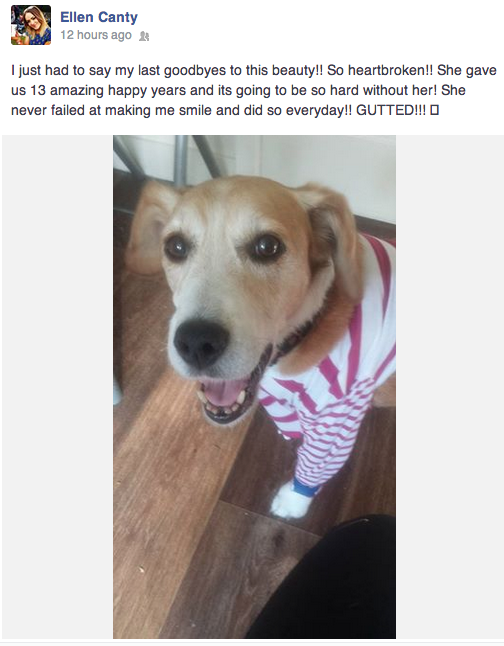This screenshot has height=646, width=504.
Task: Click the metal chair legs above the dog's head
Action: 173,159
